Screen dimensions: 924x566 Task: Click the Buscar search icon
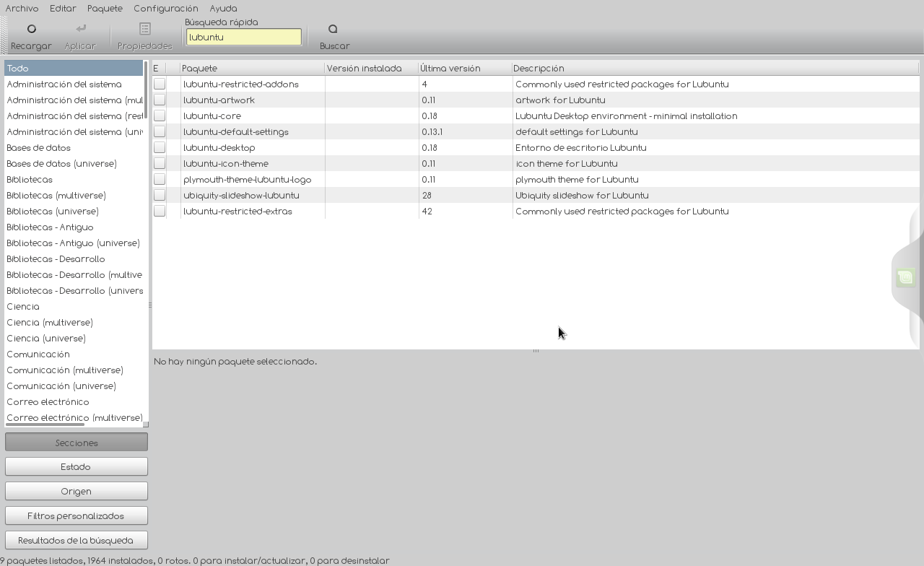coord(333,29)
